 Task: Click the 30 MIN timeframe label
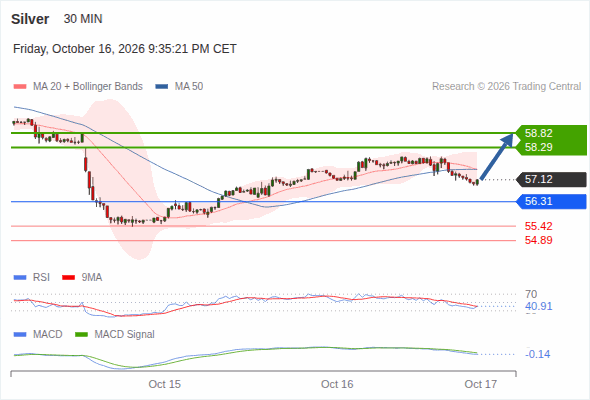click(x=83, y=19)
